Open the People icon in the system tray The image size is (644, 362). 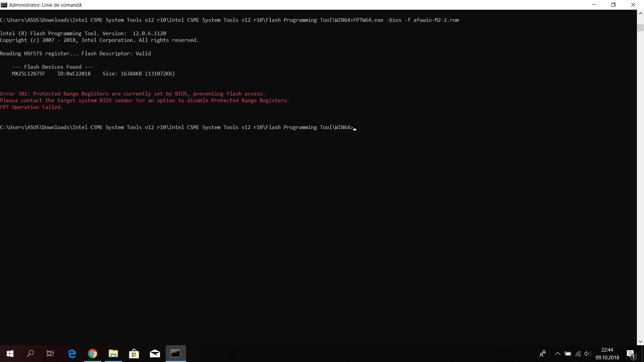coord(542,354)
